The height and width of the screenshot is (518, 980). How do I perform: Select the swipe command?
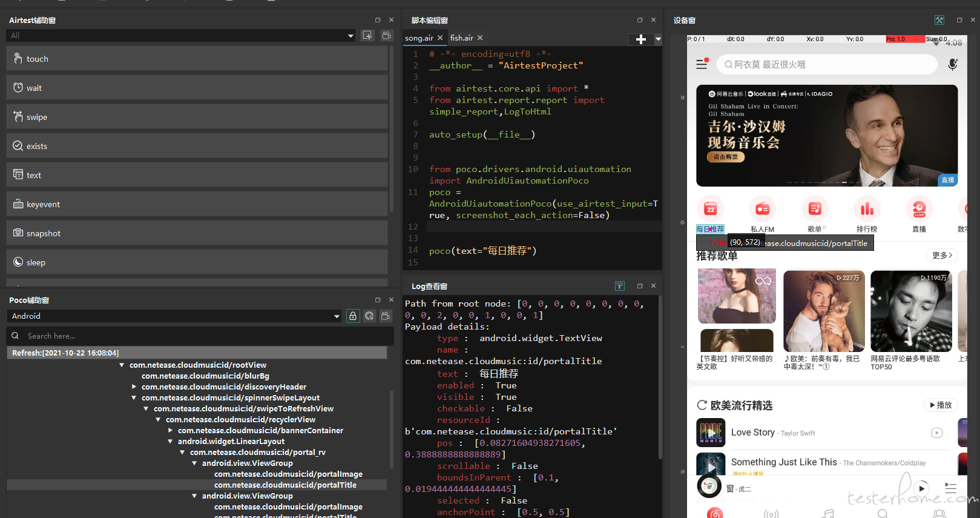(x=197, y=117)
